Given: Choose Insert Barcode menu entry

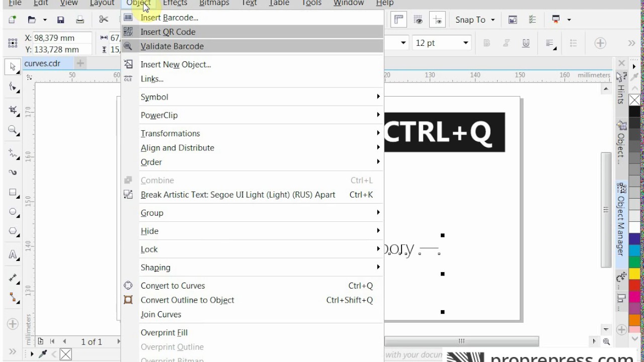Looking at the screenshot, I should (x=252, y=18).
